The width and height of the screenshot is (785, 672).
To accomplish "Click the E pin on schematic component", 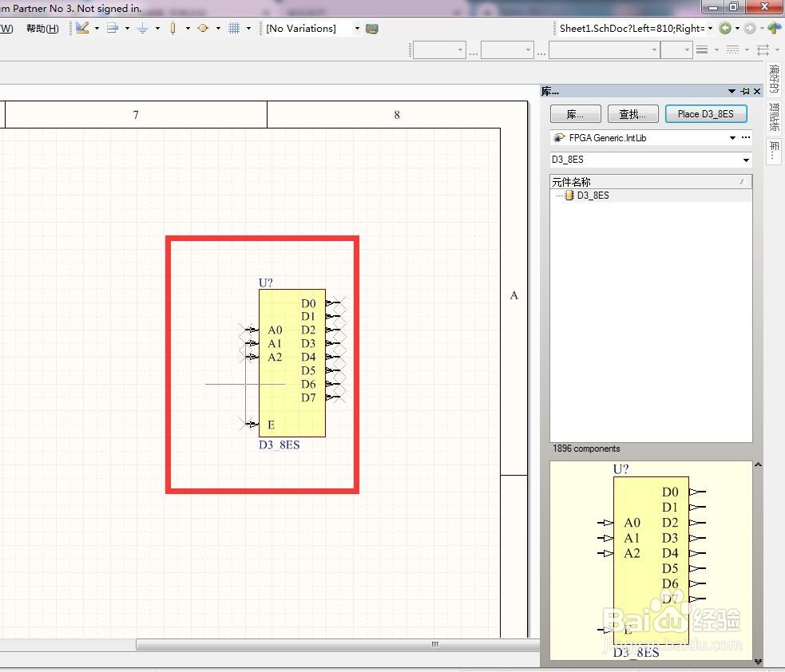I will coord(252,425).
